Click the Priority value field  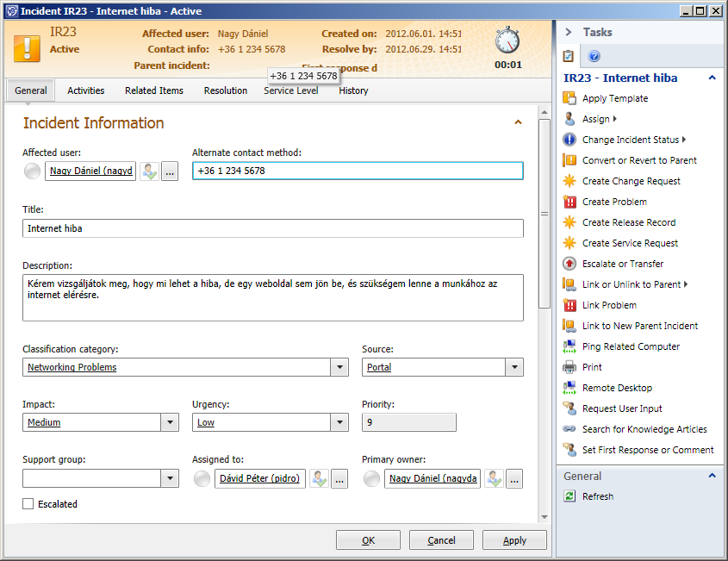409,422
